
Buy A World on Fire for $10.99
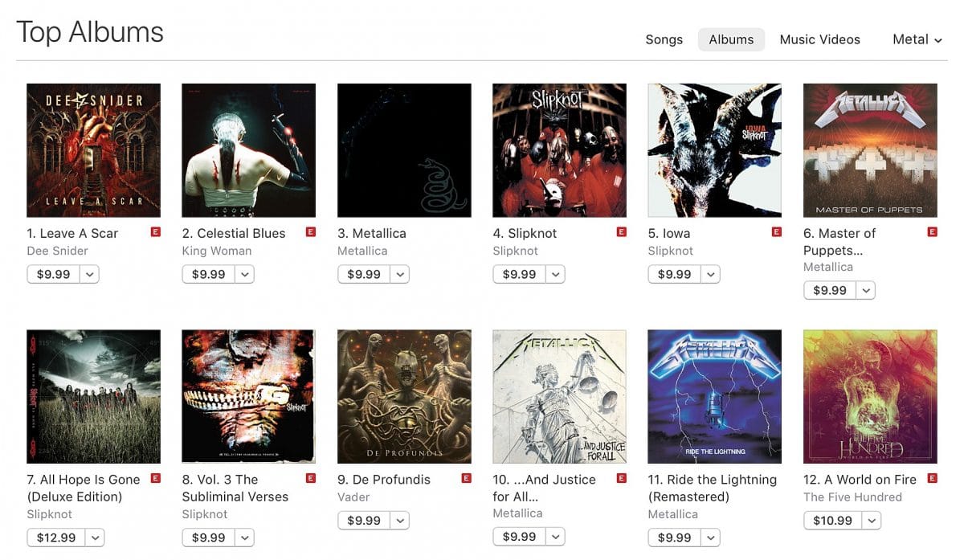832,521
